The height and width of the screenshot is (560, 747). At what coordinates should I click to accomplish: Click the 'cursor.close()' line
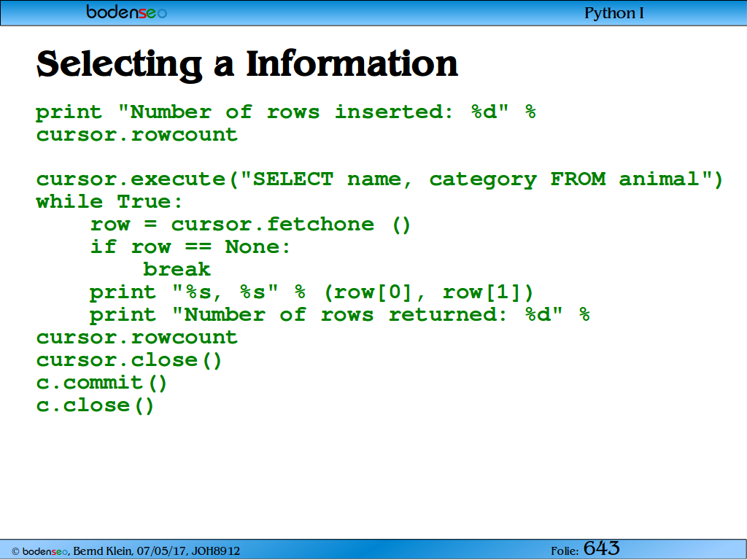[x=129, y=360]
